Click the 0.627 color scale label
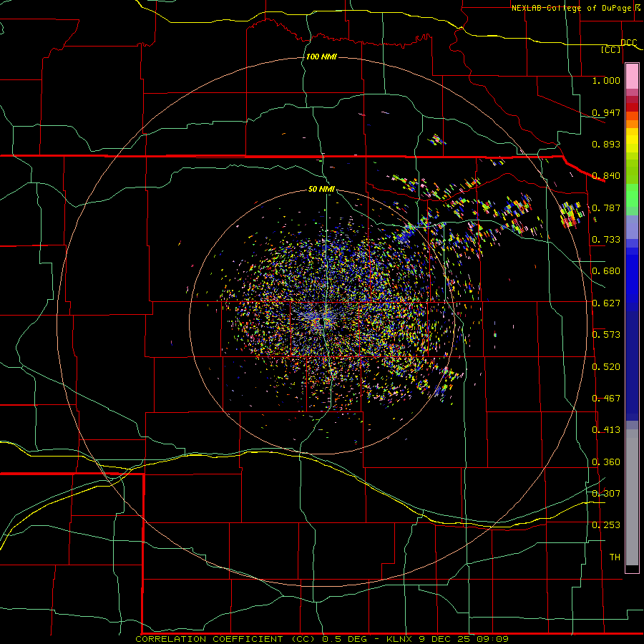The height and width of the screenshot is (644, 644). coord(606,303)
